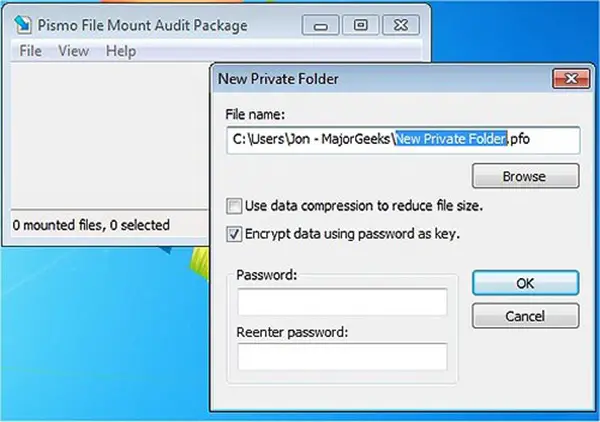Open the Help menu
600x422 pixels.
click(120, 50)
